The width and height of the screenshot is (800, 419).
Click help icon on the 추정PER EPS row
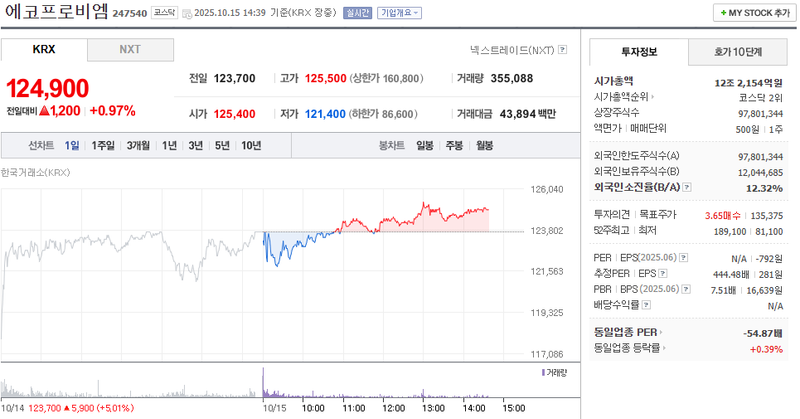661,273
